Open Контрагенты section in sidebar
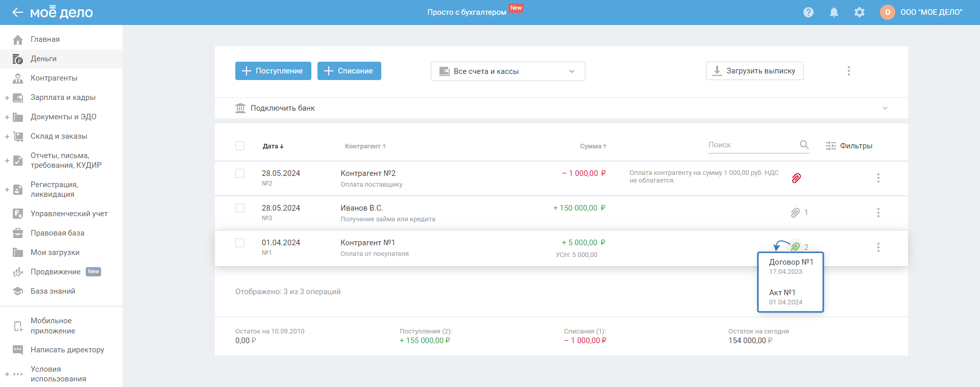Image resolution: width=980 pixels, height=387 pixels. click(x=54, y=78)
